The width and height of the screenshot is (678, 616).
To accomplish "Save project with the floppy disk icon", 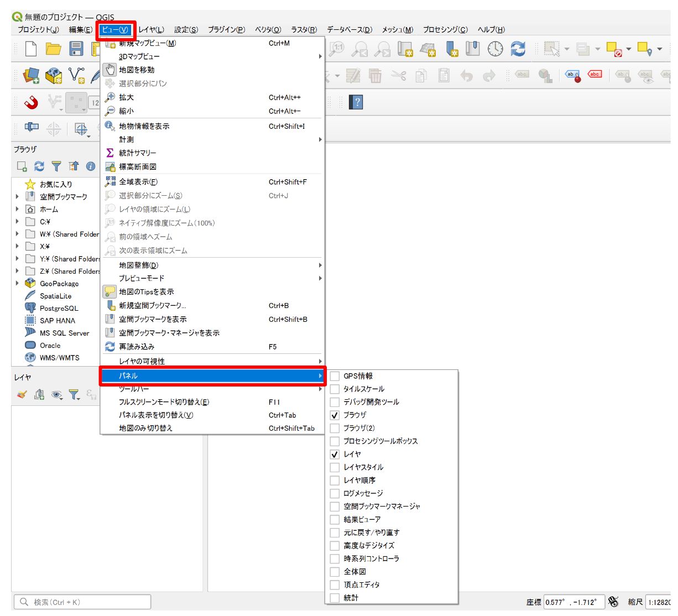I will (x=76, y=49).
